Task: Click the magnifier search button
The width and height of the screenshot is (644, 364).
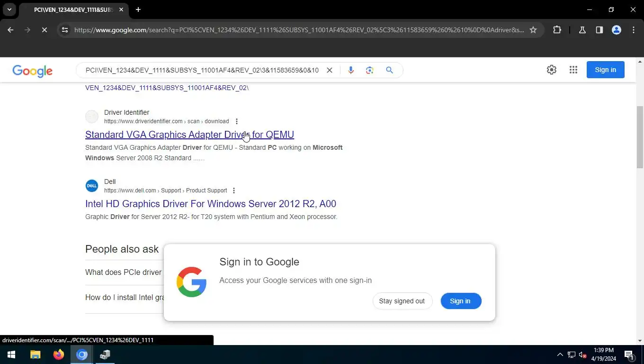Action: (x=389, y=70)
